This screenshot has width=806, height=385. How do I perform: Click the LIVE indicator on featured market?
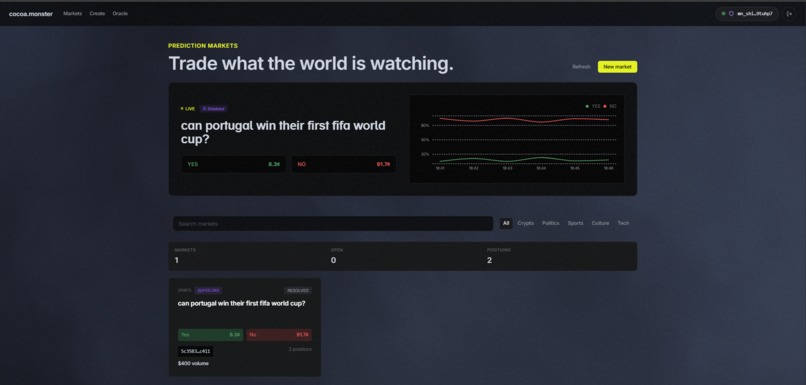(x=188, y=109)
